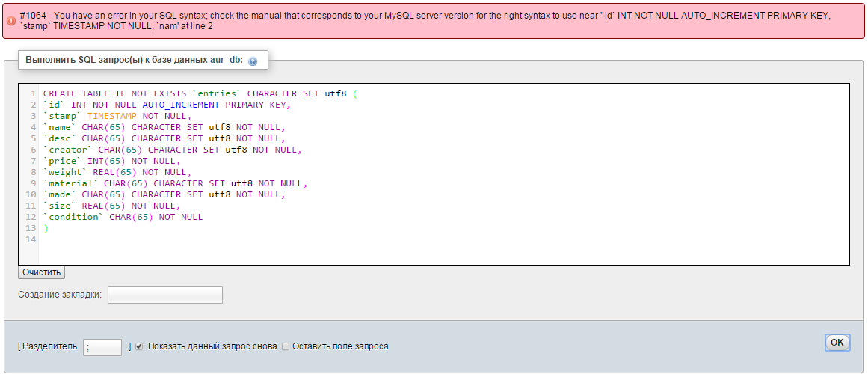This screenshot has height=374, width=868.
Task: Click the `weight` REAL(65) NOT NULL line
Action: point(117,172)
